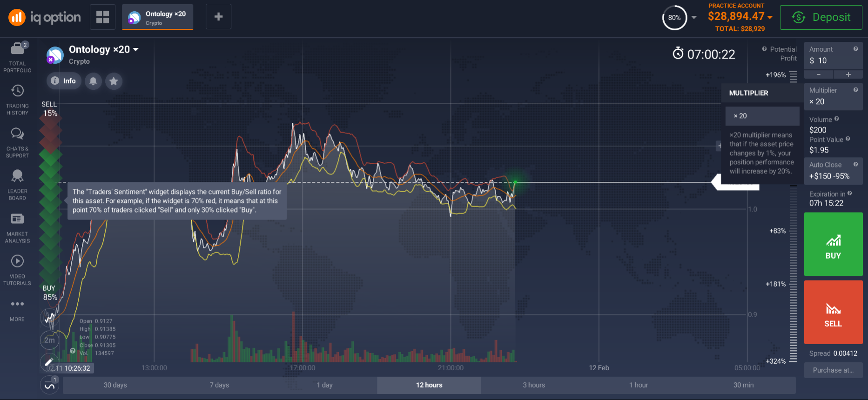868x400 pixels.
Task: Click the Amount $ 10 input field
Action: tap(833, 55)
